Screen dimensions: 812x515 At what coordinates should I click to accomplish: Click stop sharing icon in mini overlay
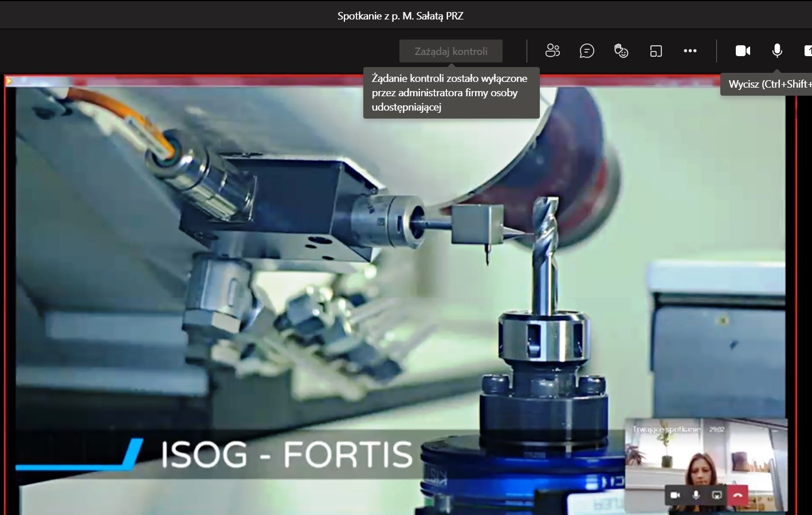pyautogui.click(x=717, y=495)
